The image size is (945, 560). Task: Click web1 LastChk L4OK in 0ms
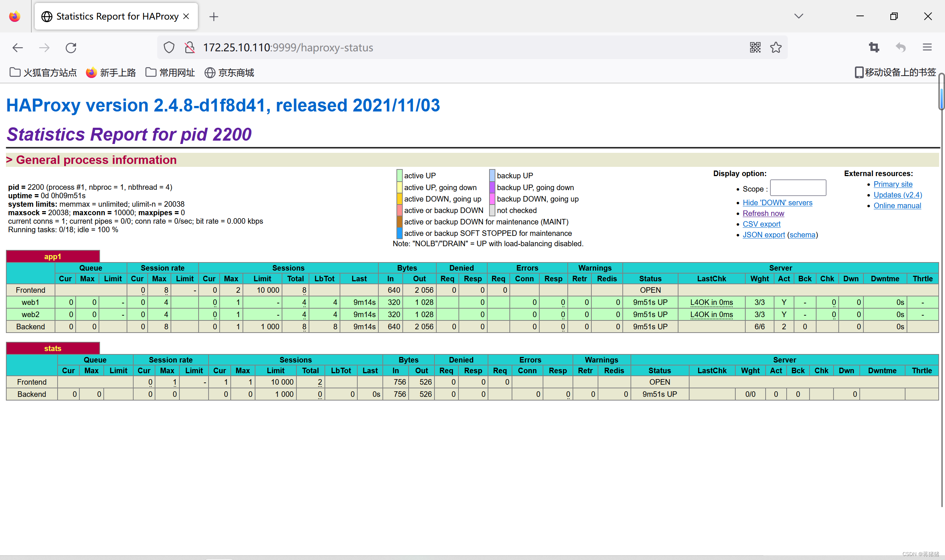711,302
